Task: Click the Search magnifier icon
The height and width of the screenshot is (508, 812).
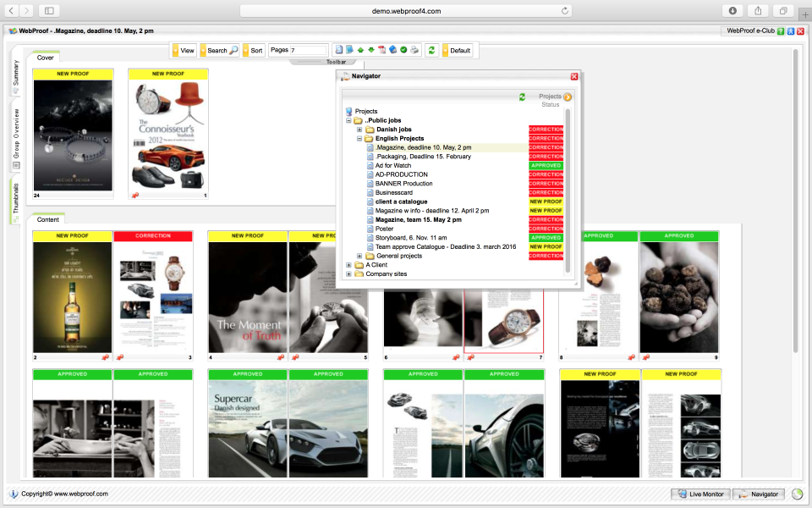Action: (233, 50)
